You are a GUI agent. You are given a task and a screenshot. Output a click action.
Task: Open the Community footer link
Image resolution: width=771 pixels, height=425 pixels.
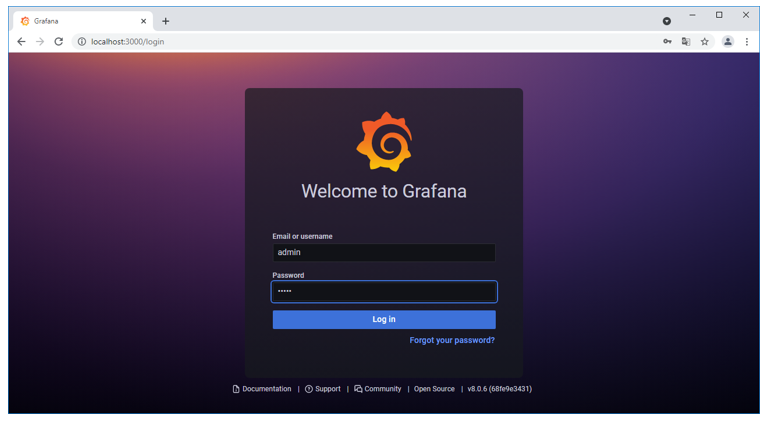[x=378, y=389]
